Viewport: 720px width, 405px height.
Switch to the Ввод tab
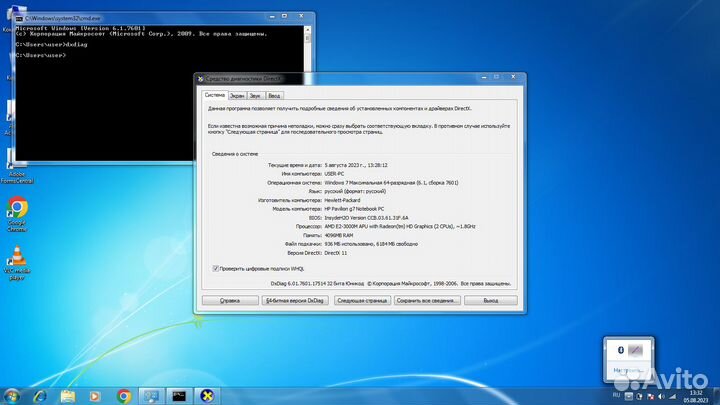tap(274, 96)
